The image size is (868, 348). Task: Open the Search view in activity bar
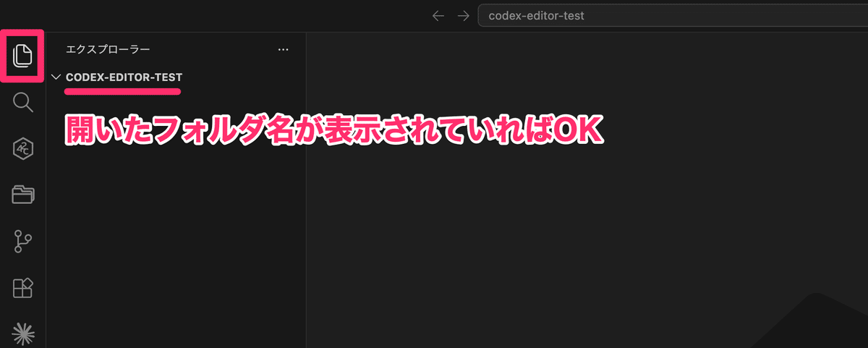pyautogui.click(x=23, y=103)
